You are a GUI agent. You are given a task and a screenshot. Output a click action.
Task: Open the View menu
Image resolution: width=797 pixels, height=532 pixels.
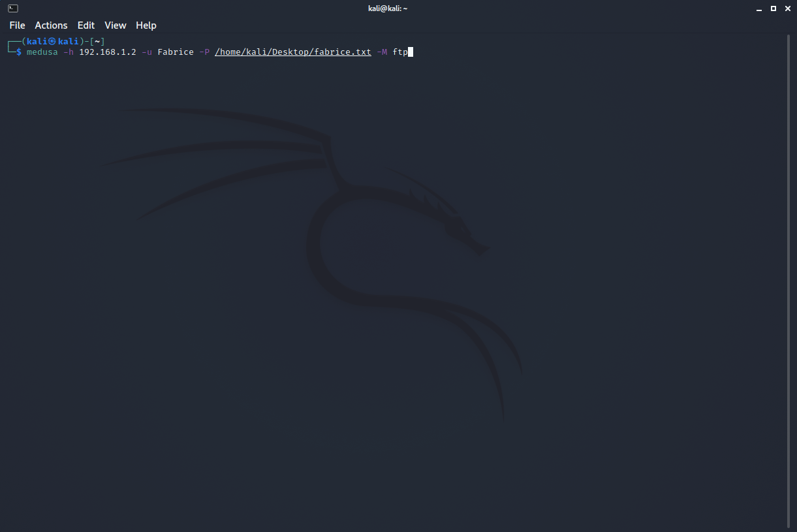tap(116, 25)
